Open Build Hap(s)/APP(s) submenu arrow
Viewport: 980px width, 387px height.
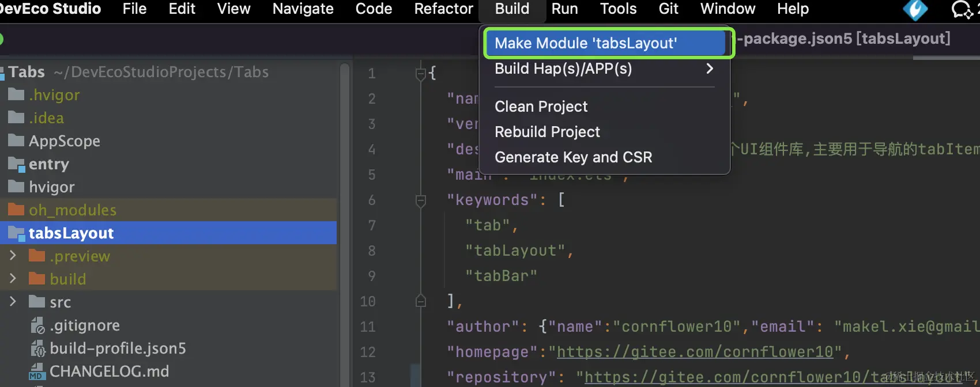710,69
